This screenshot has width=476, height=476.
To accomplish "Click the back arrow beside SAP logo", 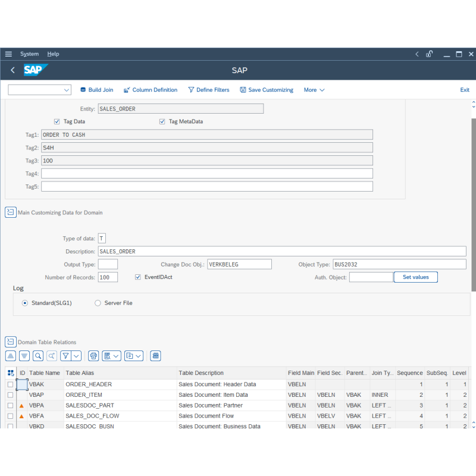I will 12,70.
